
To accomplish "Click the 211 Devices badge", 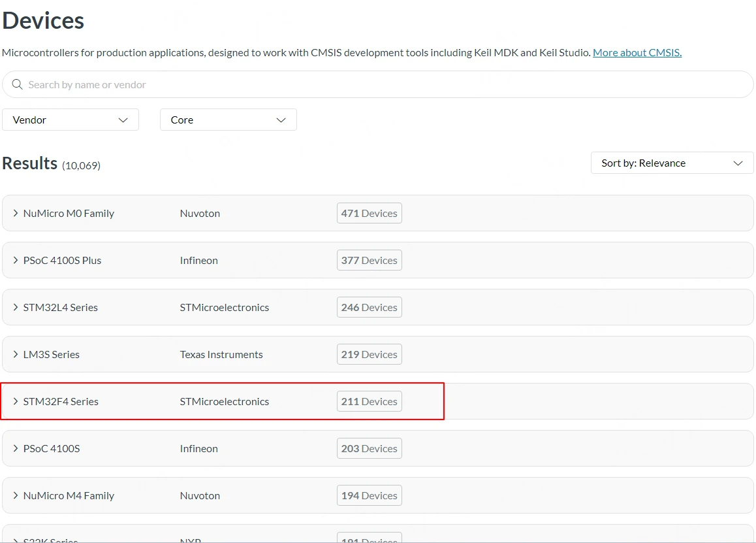I will [369, 402].
